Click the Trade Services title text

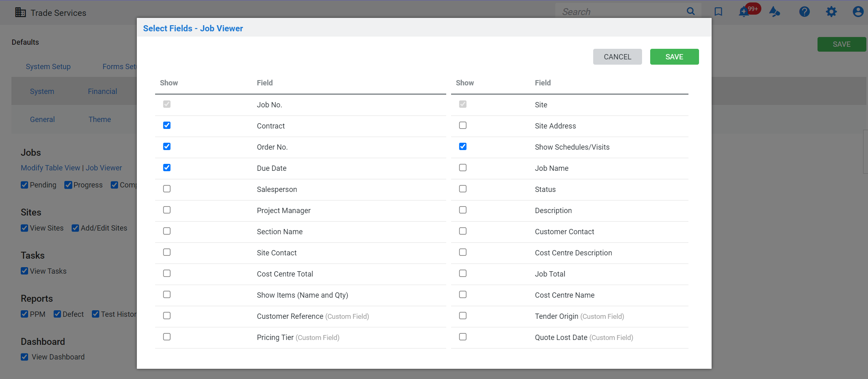click(58, 13)
